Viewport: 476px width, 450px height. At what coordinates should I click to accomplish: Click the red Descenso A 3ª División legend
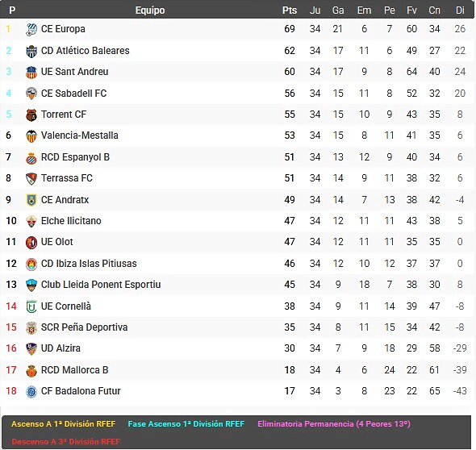click(66, 441)
